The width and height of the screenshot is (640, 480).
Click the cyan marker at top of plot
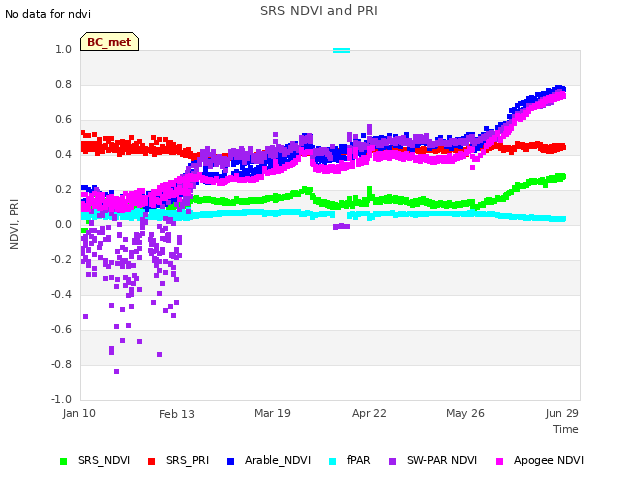341,51
